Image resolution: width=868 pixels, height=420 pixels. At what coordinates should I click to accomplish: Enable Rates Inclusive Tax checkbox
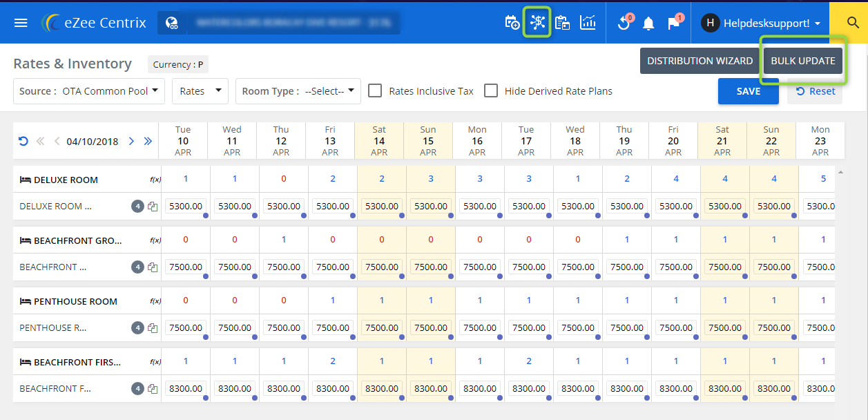click(375, 90)
